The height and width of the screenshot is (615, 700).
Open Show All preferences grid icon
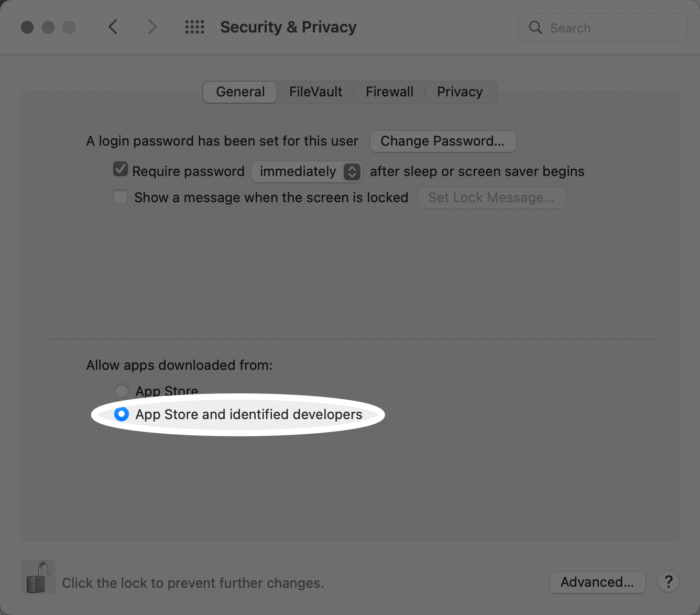pos(194,27)
